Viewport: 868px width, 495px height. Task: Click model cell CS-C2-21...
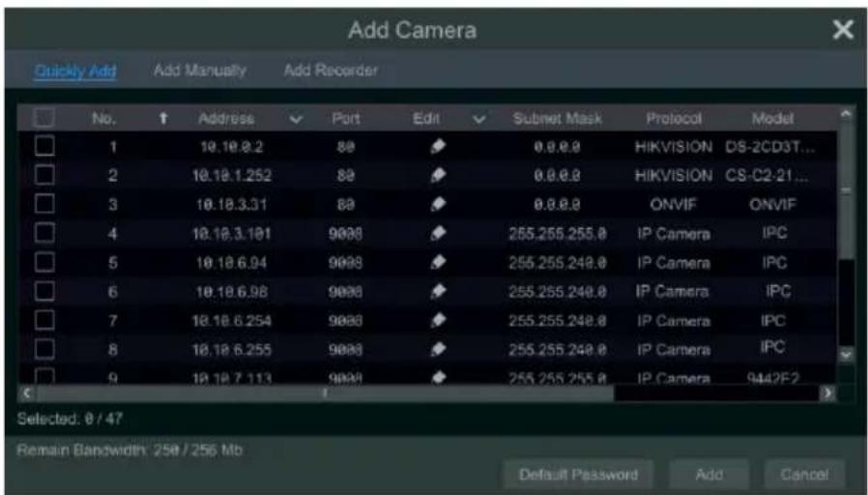[767, 176]
